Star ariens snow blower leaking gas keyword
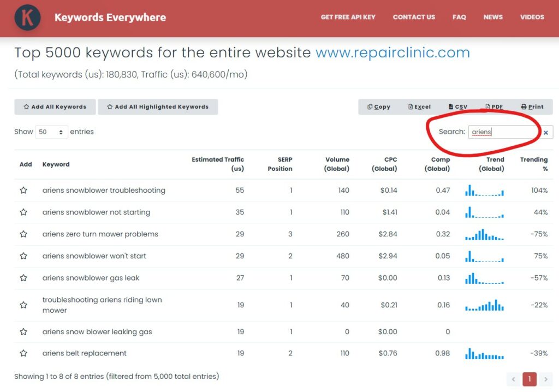This screenshot has height=392, width=559. pyautogui.click(x=23, y=332)
